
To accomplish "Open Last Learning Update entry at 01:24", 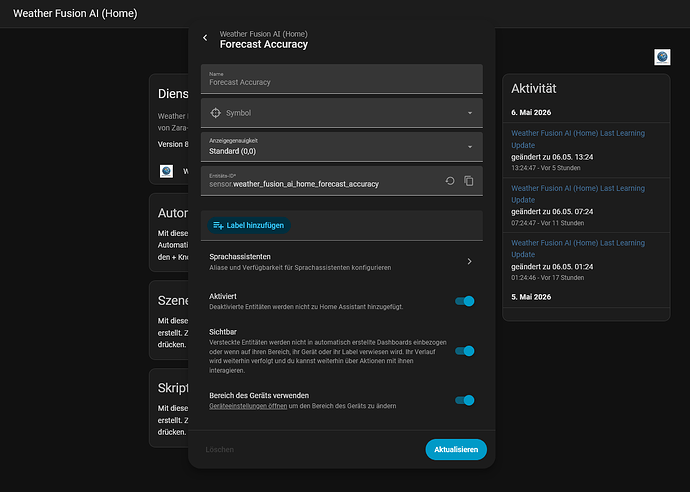I will click(x=578, y=249).
